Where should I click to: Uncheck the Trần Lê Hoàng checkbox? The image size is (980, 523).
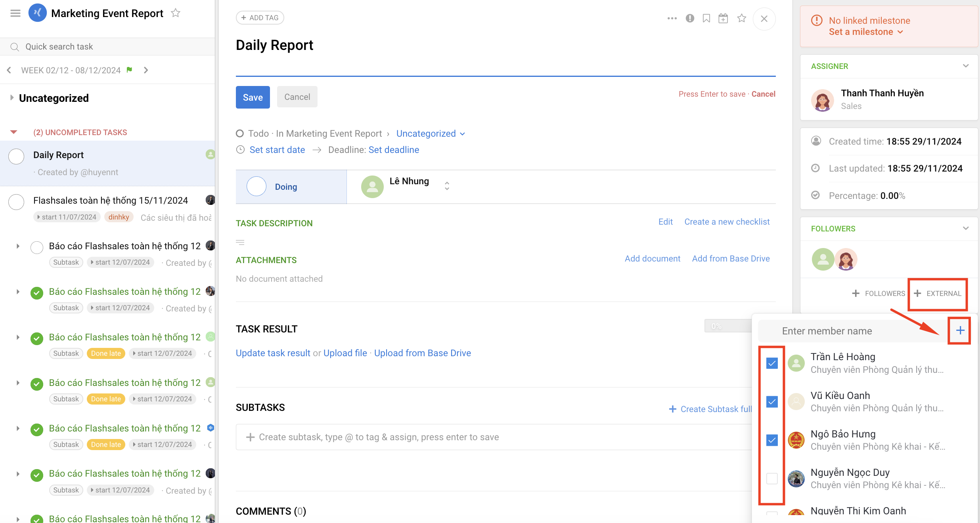point(771,363)
